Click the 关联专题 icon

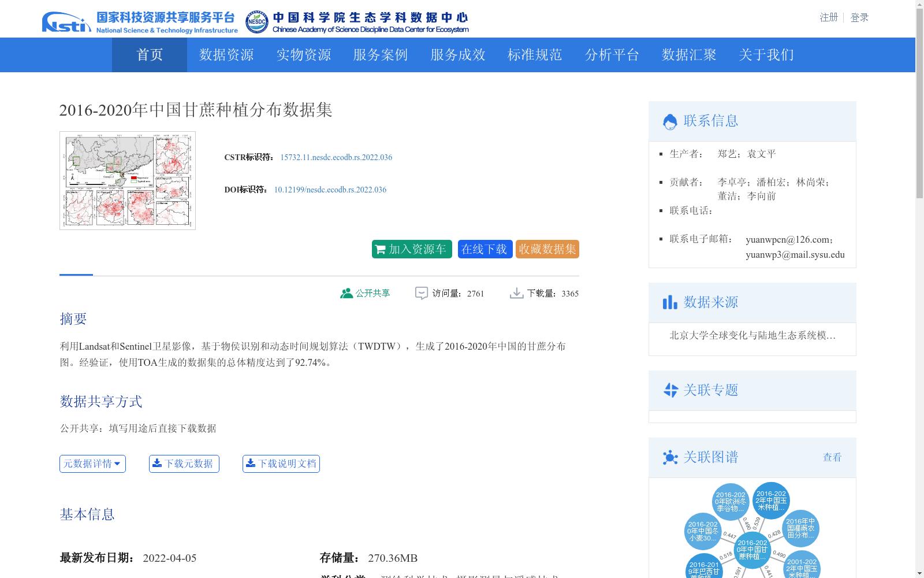(670, 390)
